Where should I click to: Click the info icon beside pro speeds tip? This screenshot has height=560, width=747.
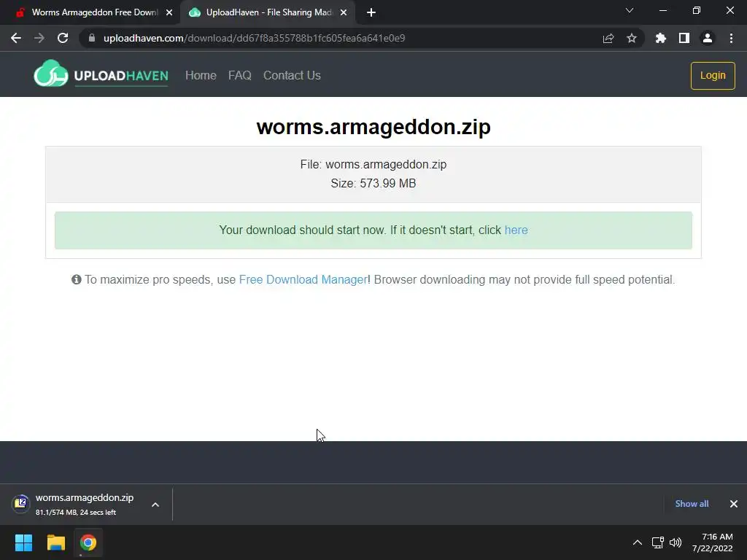pos(76,279)
